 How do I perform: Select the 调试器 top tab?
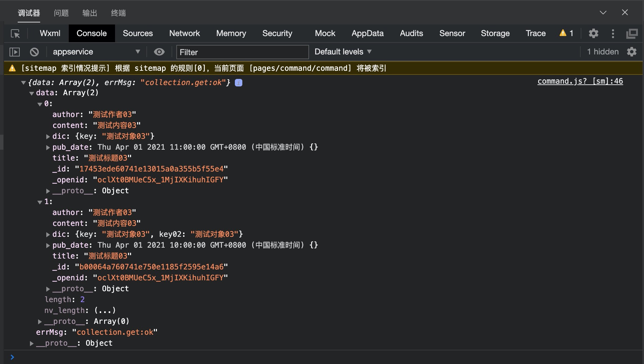pyautogui.click(x=29, y=13)
